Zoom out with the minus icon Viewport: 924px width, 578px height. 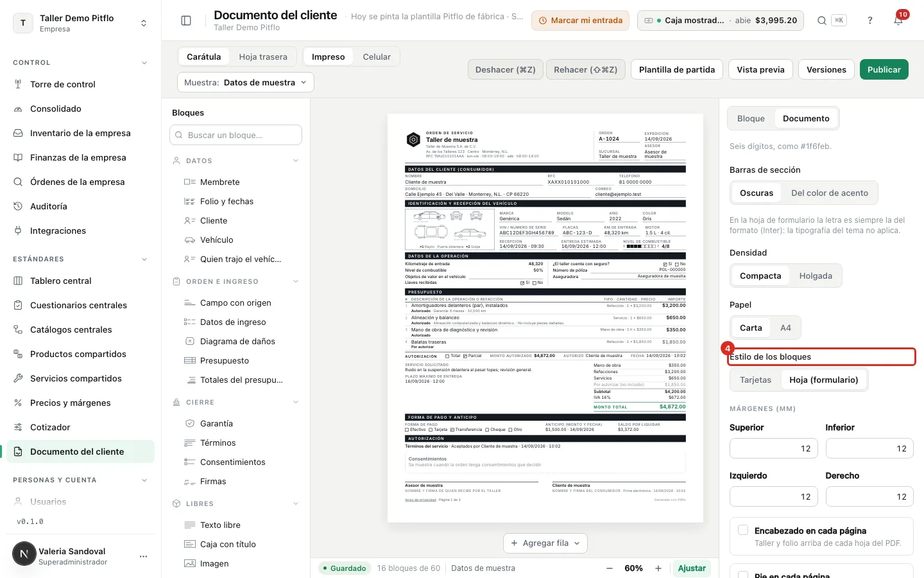tap(609, 568)
